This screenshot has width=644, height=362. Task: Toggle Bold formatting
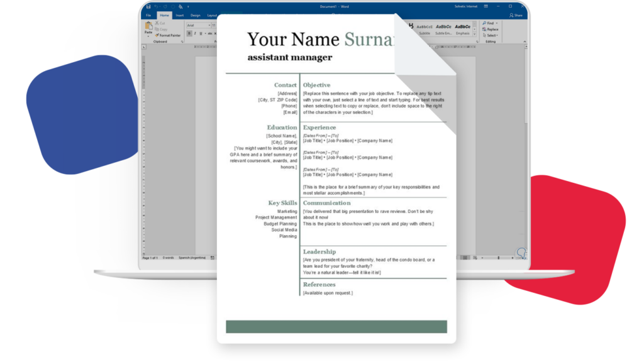189,34
